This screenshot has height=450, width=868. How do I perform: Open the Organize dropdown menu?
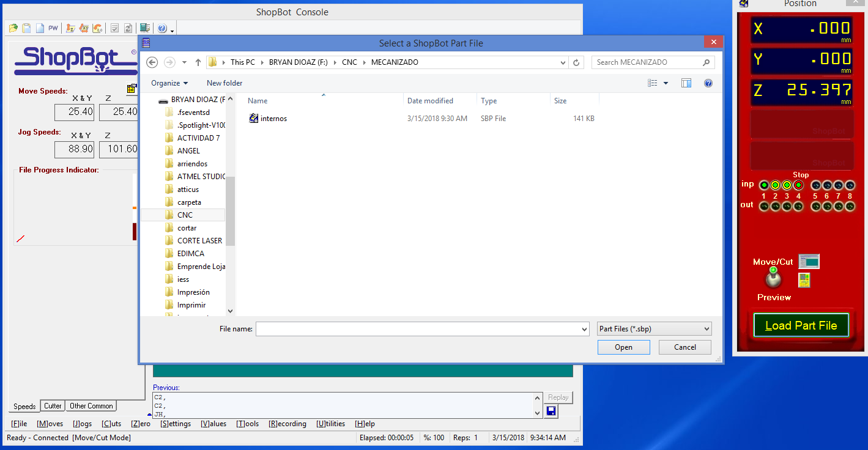[x=169, y=83]
